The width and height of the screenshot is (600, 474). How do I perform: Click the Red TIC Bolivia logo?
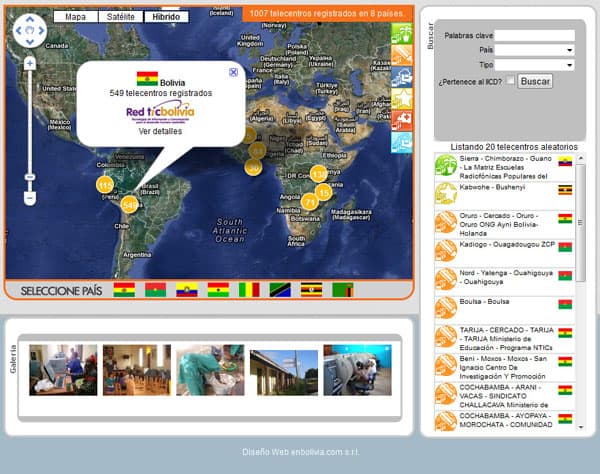click(160, 111)
